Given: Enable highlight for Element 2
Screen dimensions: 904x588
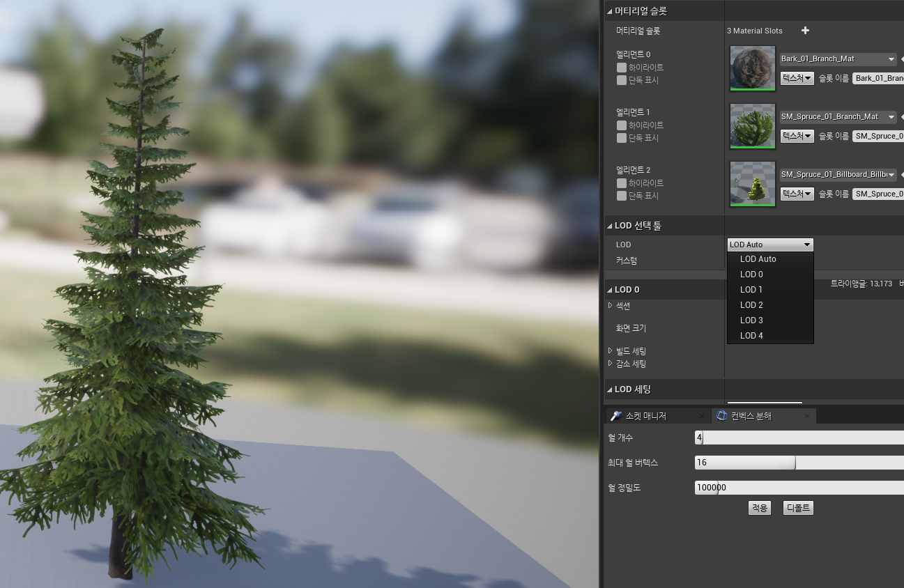Looking at the screenshot, I should 621,183.
